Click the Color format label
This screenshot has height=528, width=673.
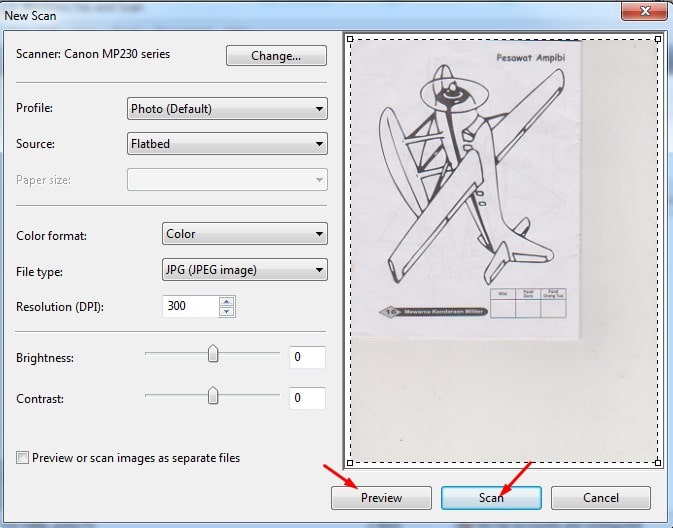[x=51, y=236]
